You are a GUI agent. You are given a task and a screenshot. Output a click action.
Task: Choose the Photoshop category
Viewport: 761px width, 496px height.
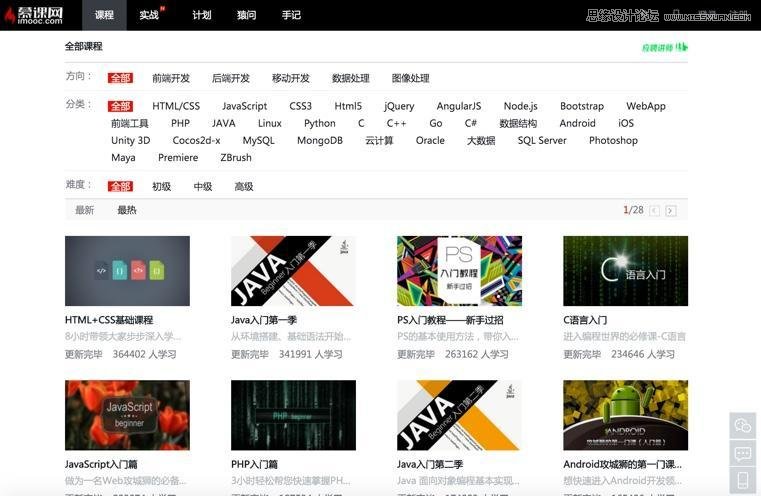coord(613,141)
